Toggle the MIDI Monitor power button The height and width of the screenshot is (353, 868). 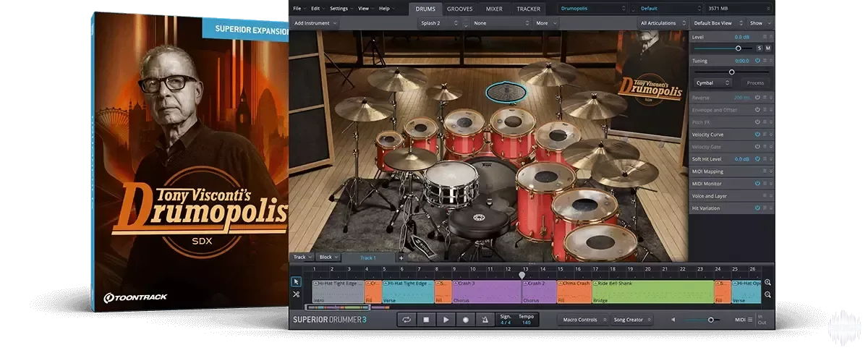(x=757, y=184)
